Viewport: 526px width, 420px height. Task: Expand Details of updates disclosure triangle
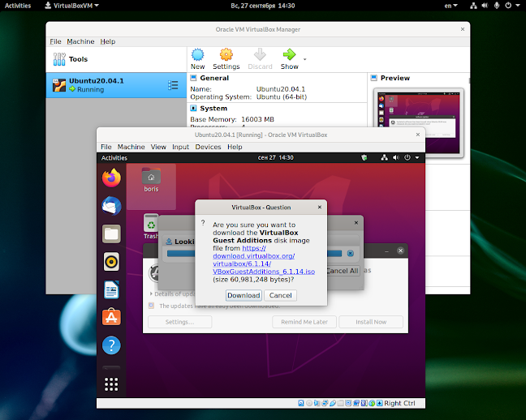pyautogui.click(x=151, y=294)
